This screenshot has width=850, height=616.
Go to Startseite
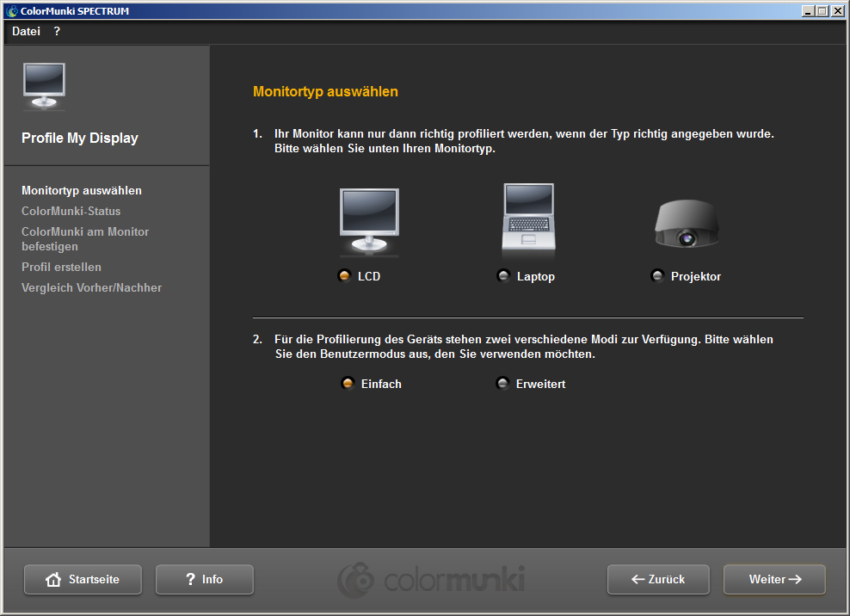click(83, 579)
